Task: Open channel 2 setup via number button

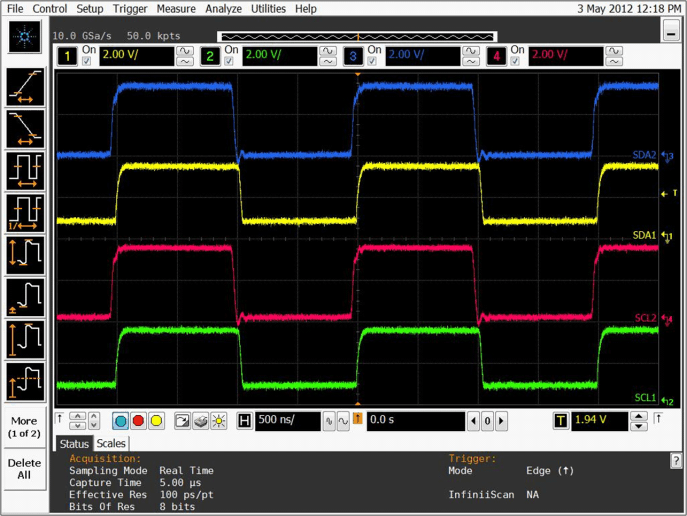Action: tap(210, 56)
